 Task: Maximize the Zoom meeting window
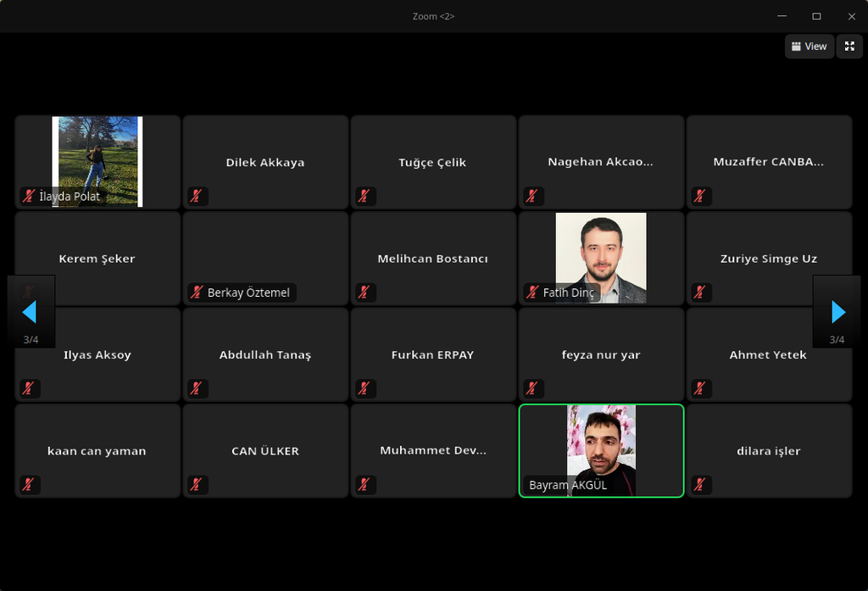point(816,16)
